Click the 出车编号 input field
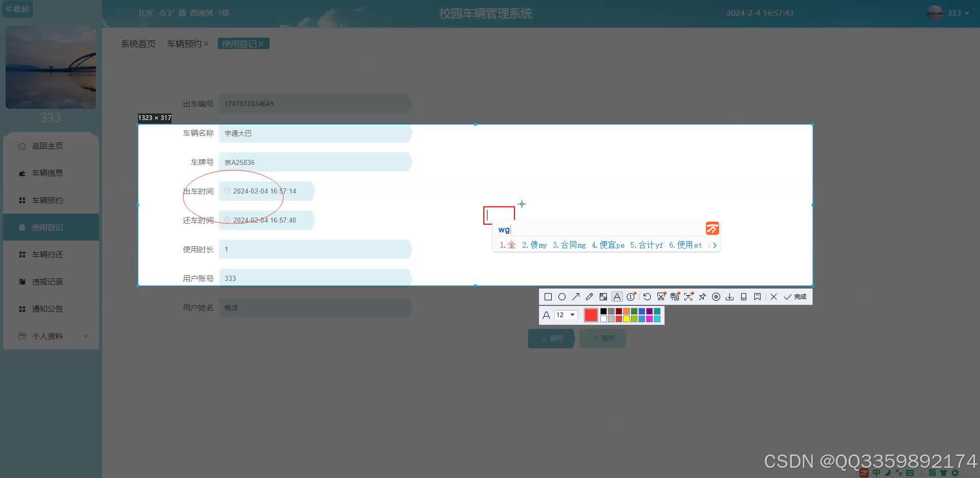The width and height of the screenshot is (980, 478). point(314,104)
